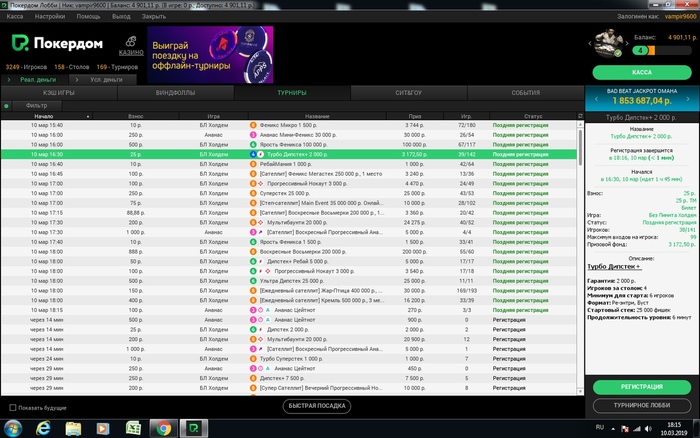The width and height of the screenshot is (700, 438).
Task: Click the Турбо Дипстек+ description link
Action: (x=614, y=267)
